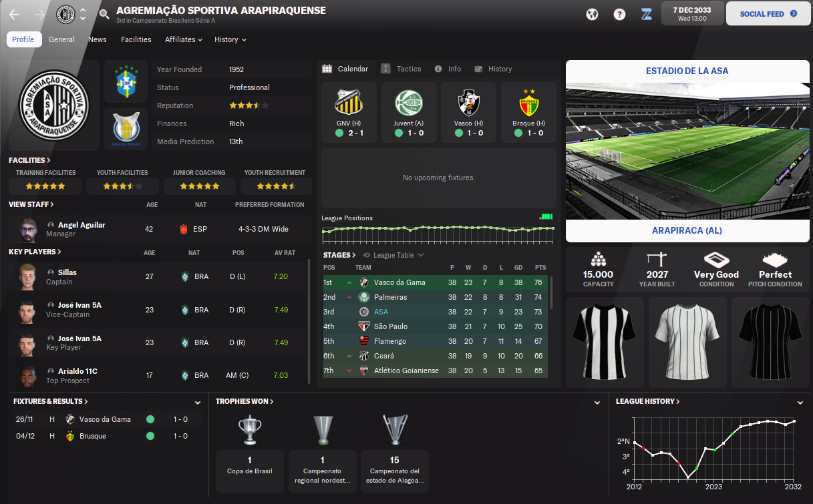Open the world globe icon
This screenshot has width=813, height=504.
click(x=592, y=14)
